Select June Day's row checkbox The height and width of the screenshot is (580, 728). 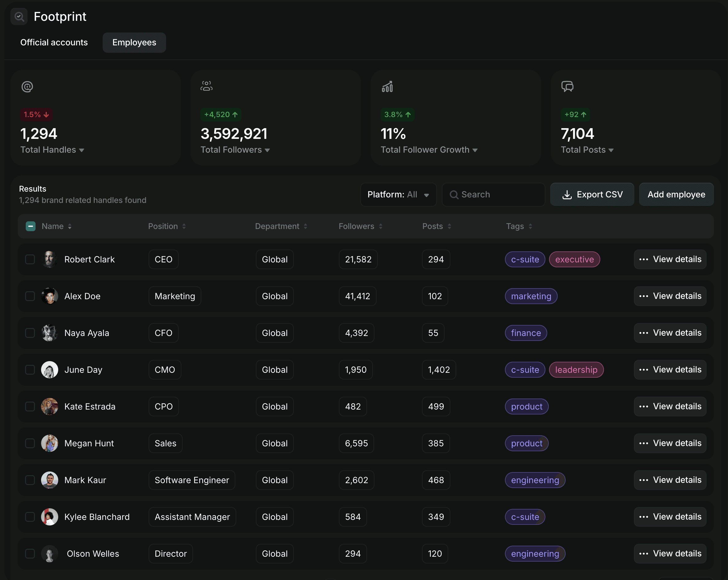pos(30,370)
